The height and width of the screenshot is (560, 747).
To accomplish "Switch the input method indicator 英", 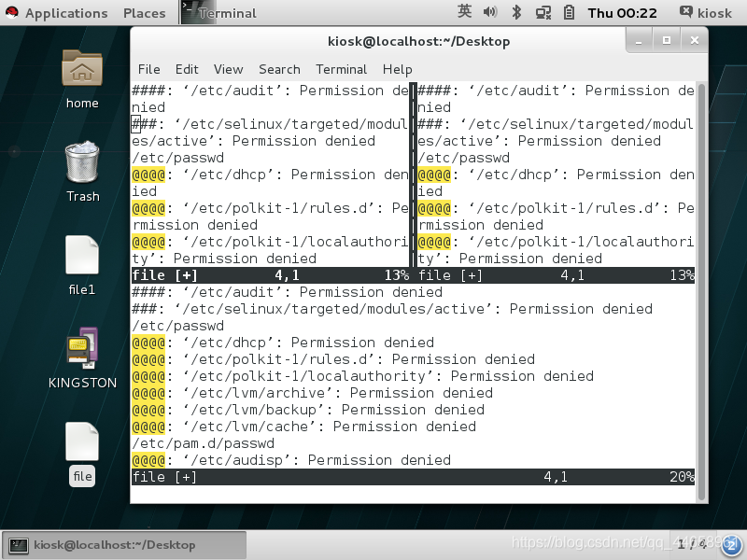I will 464,11.
